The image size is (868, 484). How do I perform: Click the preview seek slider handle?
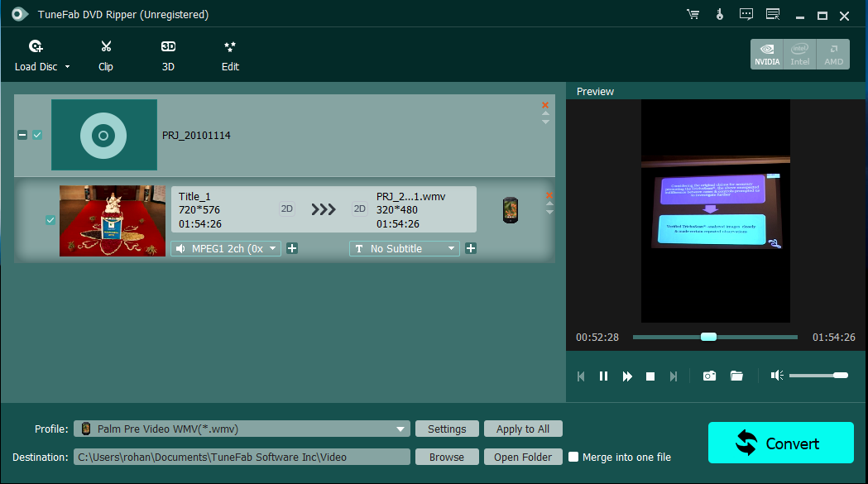[x=708, y=337]
